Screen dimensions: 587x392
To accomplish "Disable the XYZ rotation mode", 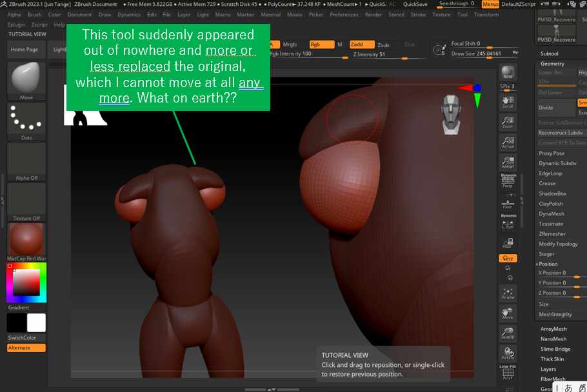I will pyautogui.click(x=508, y=258).
